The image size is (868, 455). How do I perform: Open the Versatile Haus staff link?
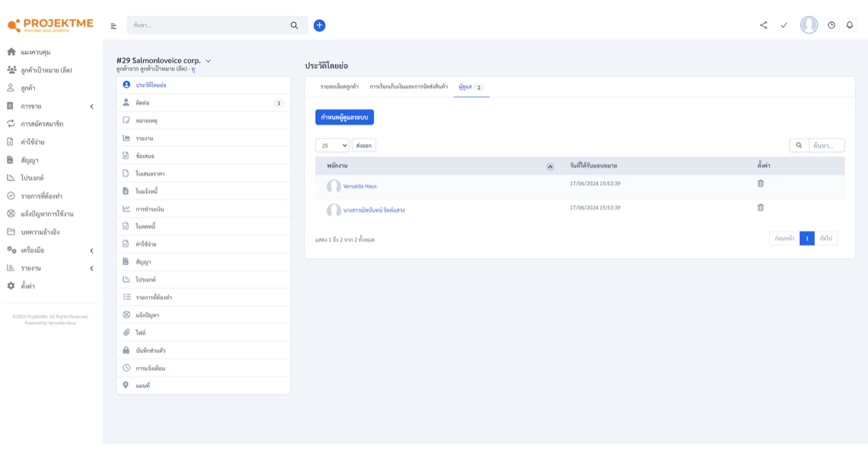pyautogui.click(x=359, y=186)
